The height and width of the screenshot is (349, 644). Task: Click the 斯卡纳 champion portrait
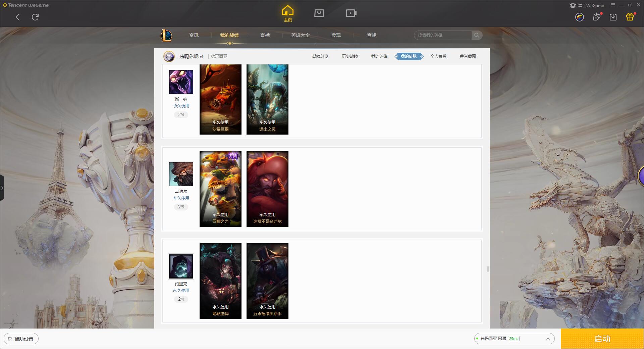(x=181, y=82)
